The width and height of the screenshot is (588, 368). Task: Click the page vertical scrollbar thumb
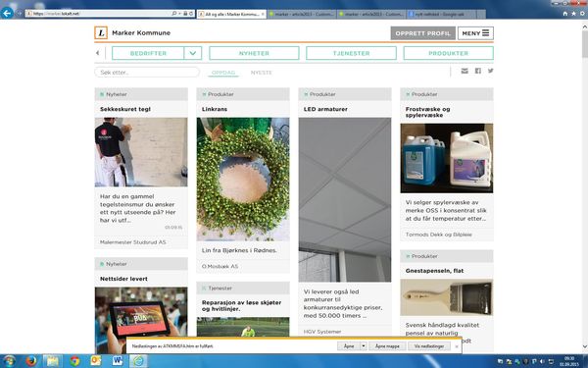(x=585, y=43)
